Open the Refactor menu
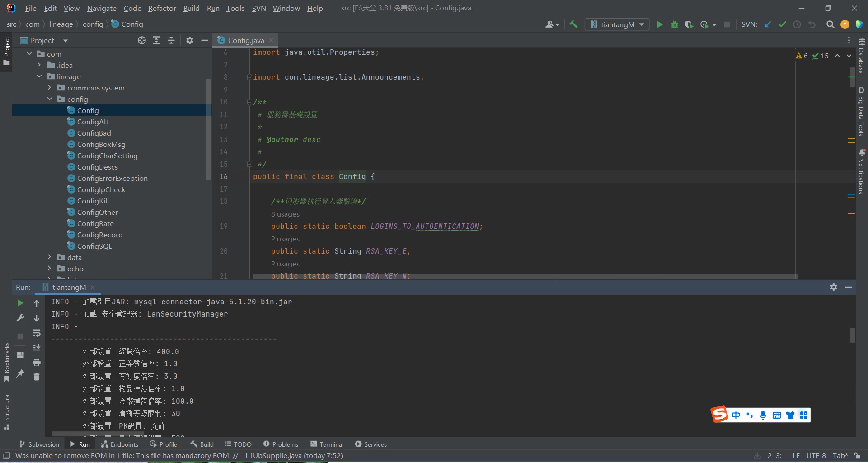Image resolution: width=868 pixels, height=463 pixels. click(x=162, y=8)
